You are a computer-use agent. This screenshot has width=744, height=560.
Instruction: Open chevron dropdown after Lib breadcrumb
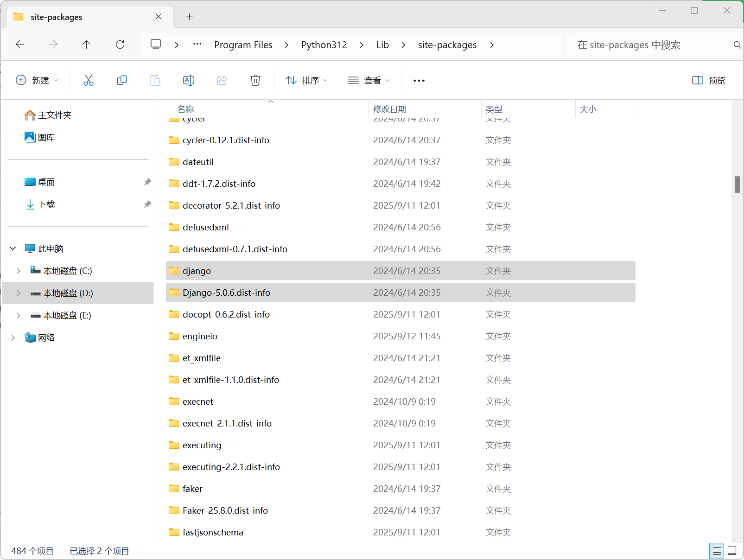(x=403, y=45)
